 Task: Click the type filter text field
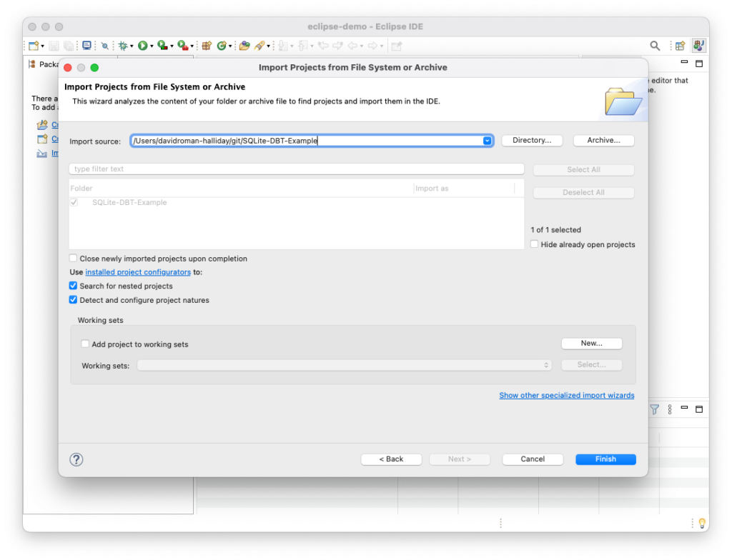pos(297,169)
